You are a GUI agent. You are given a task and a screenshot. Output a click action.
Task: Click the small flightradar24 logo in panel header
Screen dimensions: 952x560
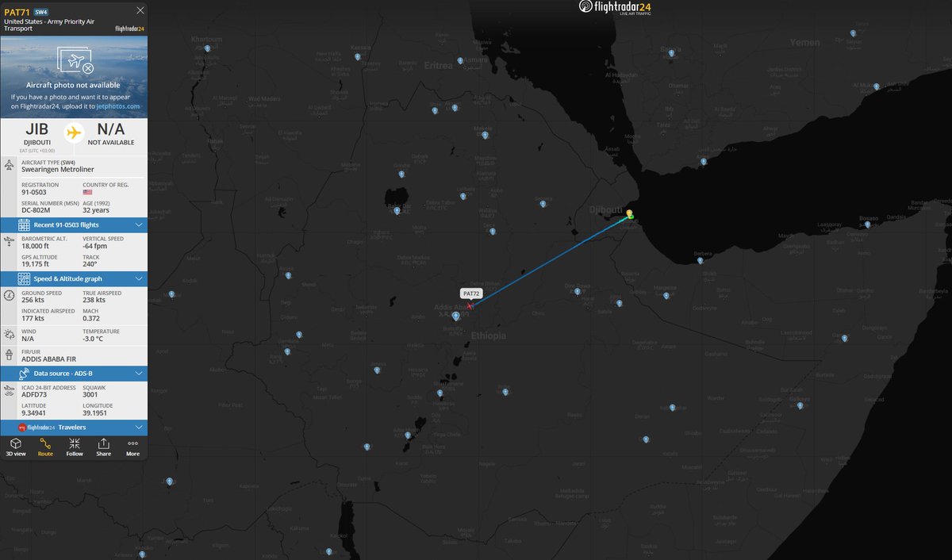tap(129, 29)
